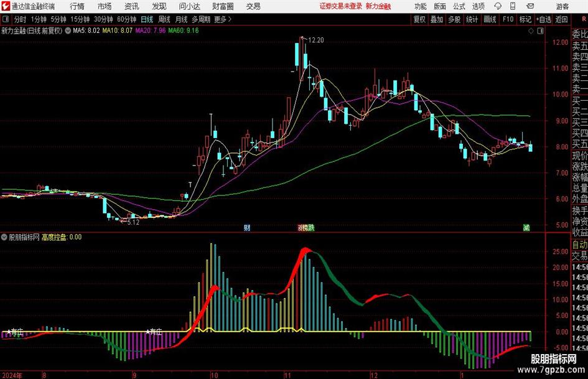This screenshot has height=379, width=588.
Task: Open the 市场 menu
Action: 105,6
